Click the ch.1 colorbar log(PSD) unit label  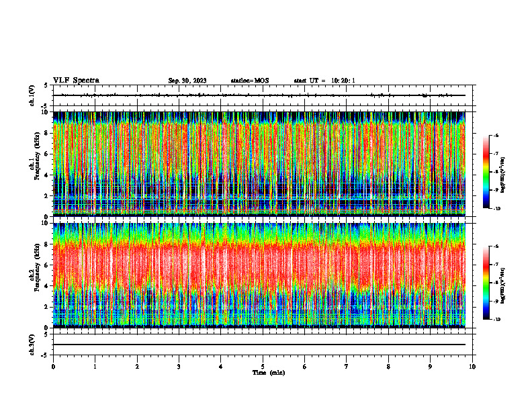click(503, 175)
